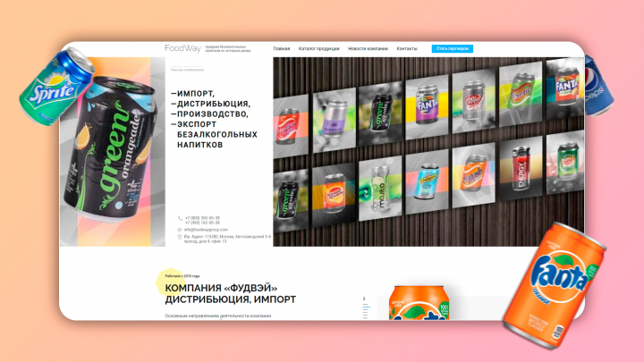This screenshot has height=362, width=644.
Task: Select the green can tile at bottom right
Action: pos(565,163)
